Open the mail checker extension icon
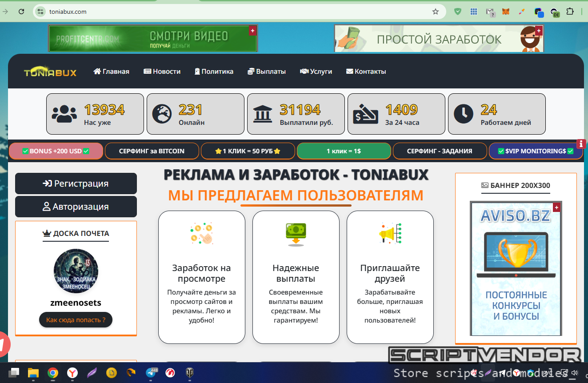 coord(490,12)
